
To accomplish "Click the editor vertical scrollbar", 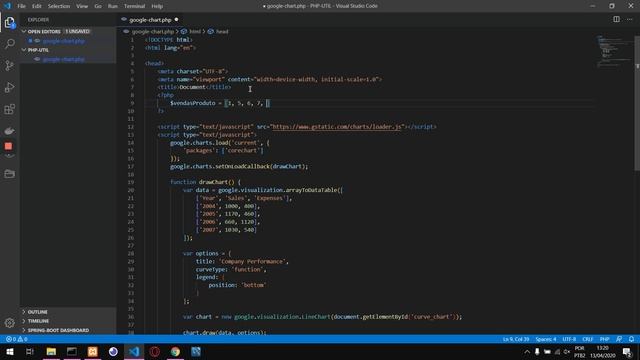I will coord(637,102).
